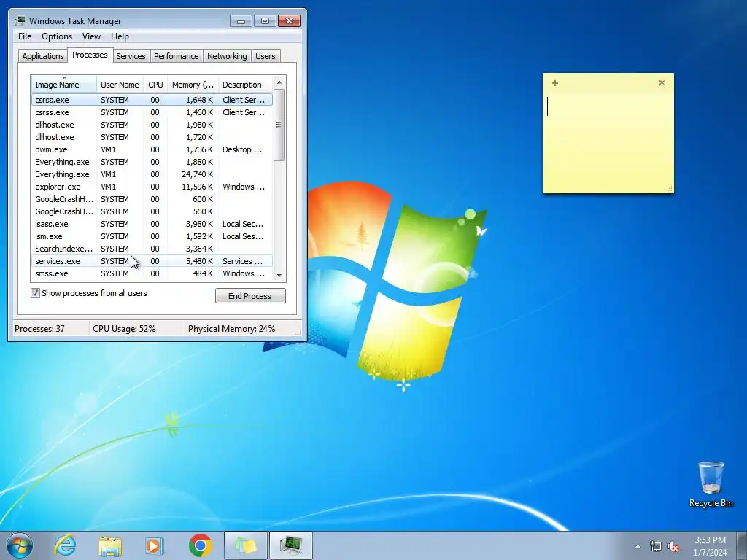Click End Process button
Image resolution: width=747 pixels, height=560 pixels.
250,296
